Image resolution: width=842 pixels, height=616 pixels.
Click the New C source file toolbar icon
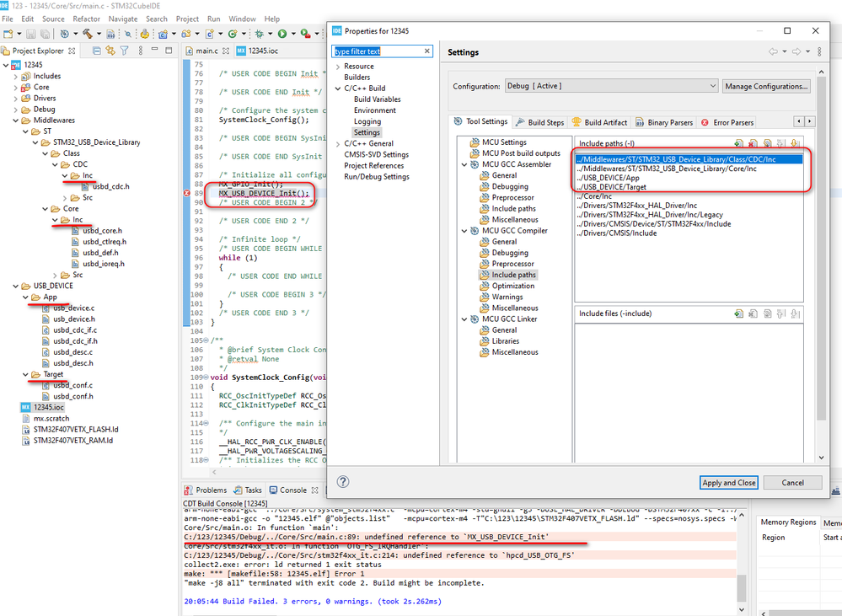click(x=209, y=34)
